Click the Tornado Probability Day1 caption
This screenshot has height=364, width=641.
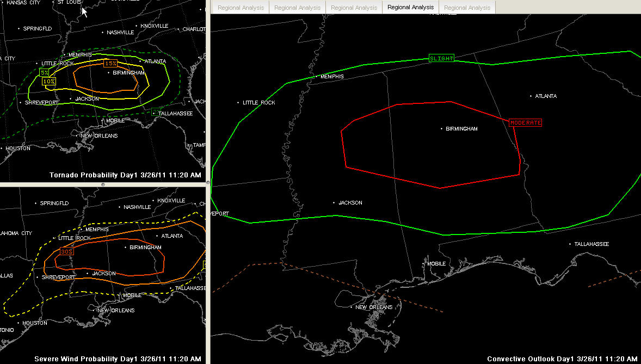pos(125,175)
